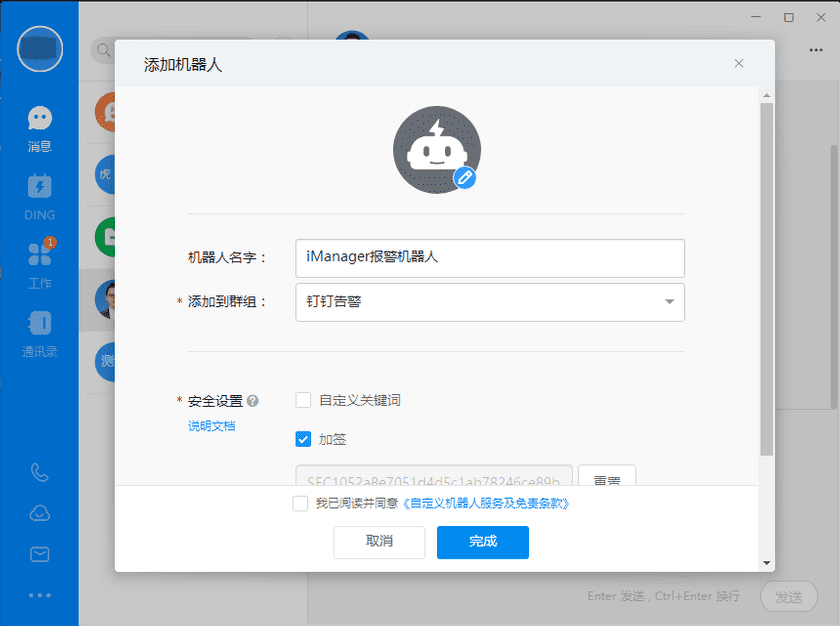840x626 pixels.
Task: Click the help question mark beside 安全设置
Action: pos(253,401)
